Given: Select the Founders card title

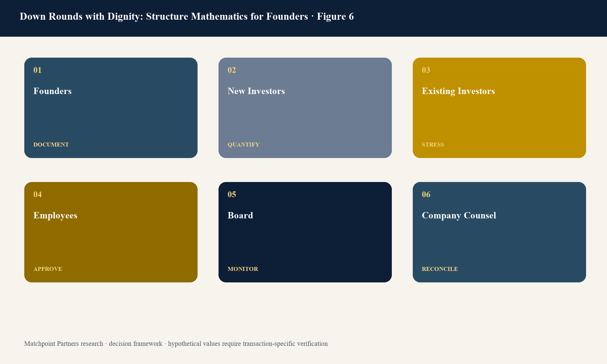Looking at the screenshot, I should point(52,91).
